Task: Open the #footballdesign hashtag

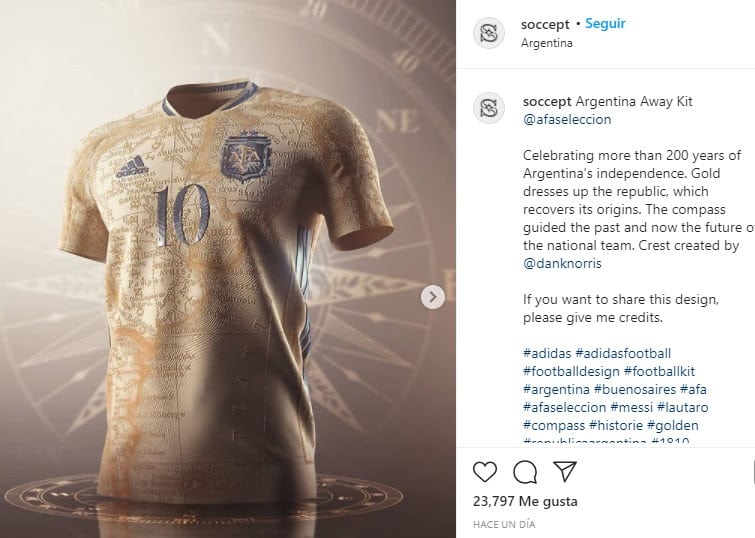Action: 571,371
